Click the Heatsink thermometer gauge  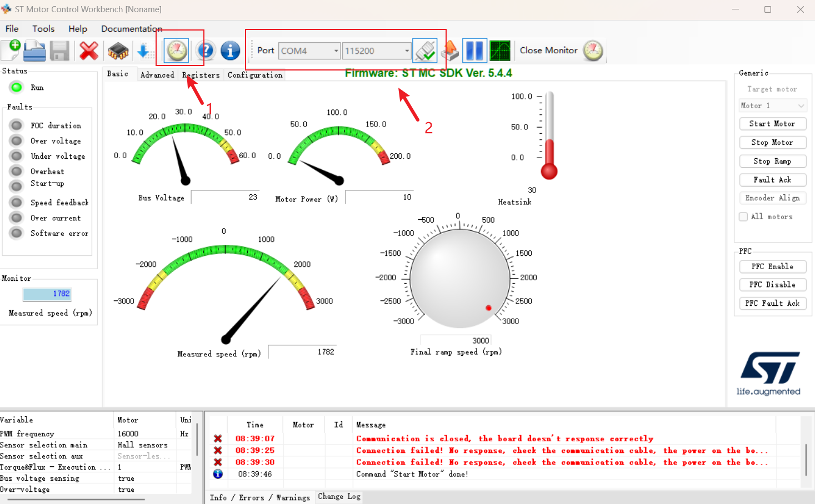(549, 136)
